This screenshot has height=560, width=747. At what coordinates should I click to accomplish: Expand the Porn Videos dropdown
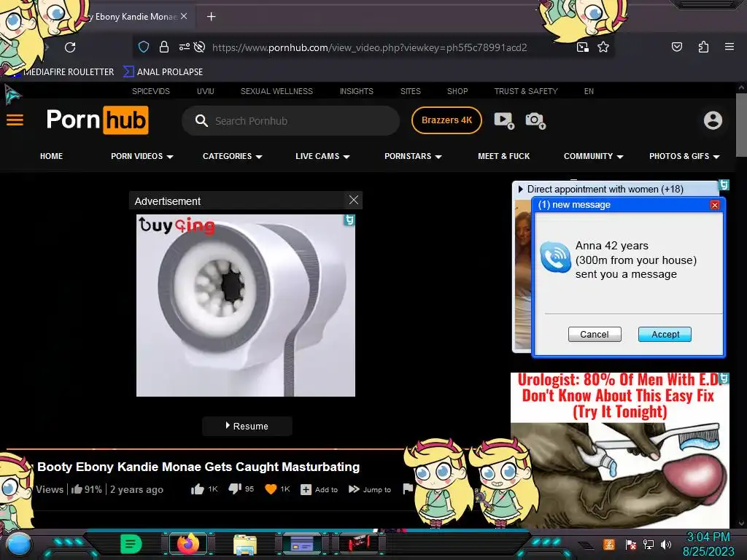(170, 157)
